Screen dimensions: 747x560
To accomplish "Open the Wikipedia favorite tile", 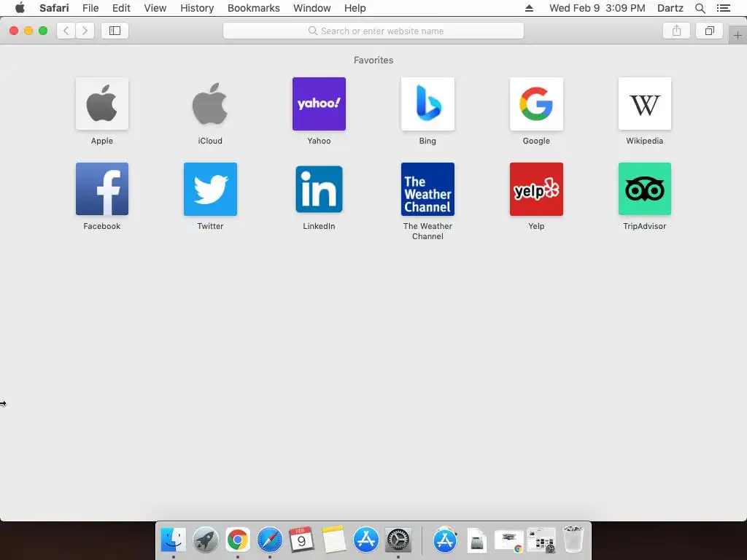I will coord(645,104).
